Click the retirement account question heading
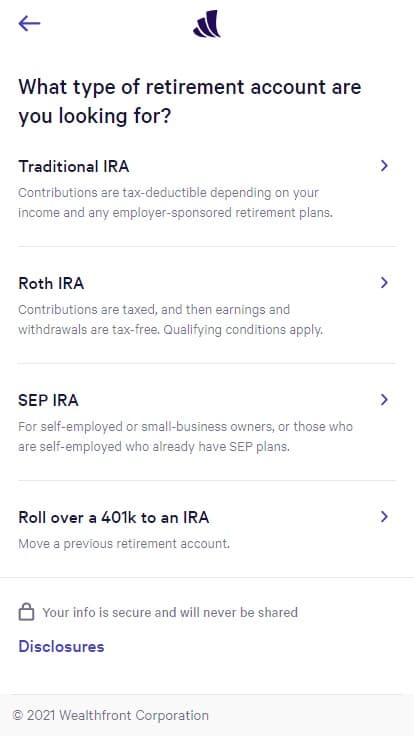This screenshot has height=736, width=414. coord(190,101)
